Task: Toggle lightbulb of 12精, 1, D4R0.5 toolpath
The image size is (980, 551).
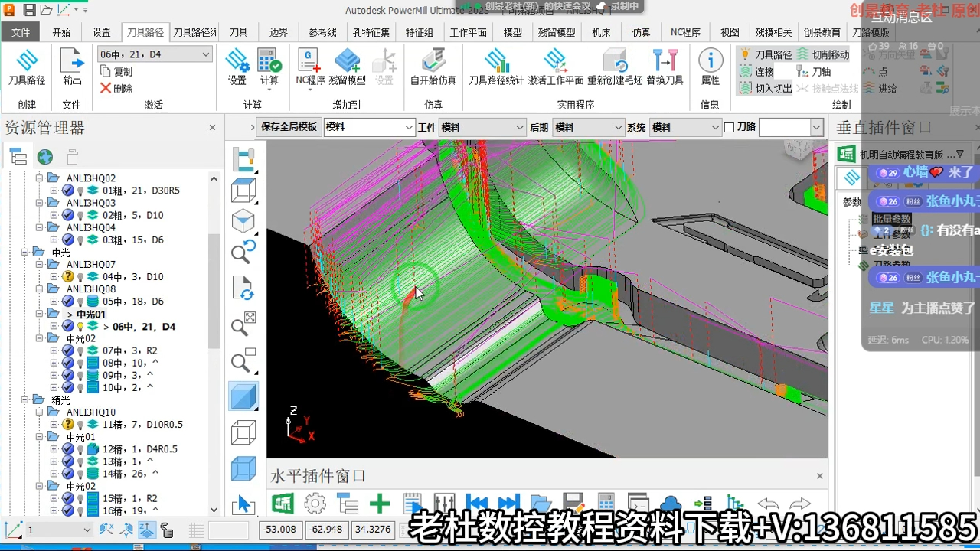Action: click(80, 449)
